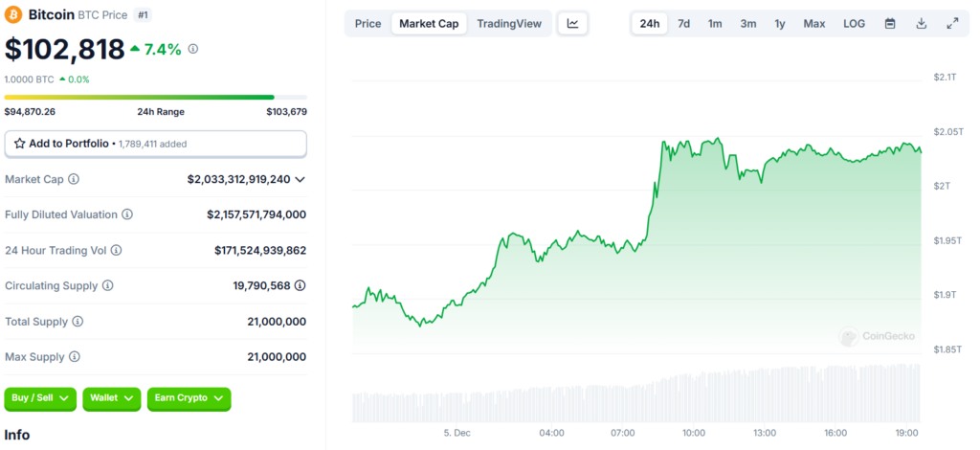The height and width of the screenshot is (450, 980).
Task: Click the orange Bitcoin logo icon
Action: click(x=14, y=16)
